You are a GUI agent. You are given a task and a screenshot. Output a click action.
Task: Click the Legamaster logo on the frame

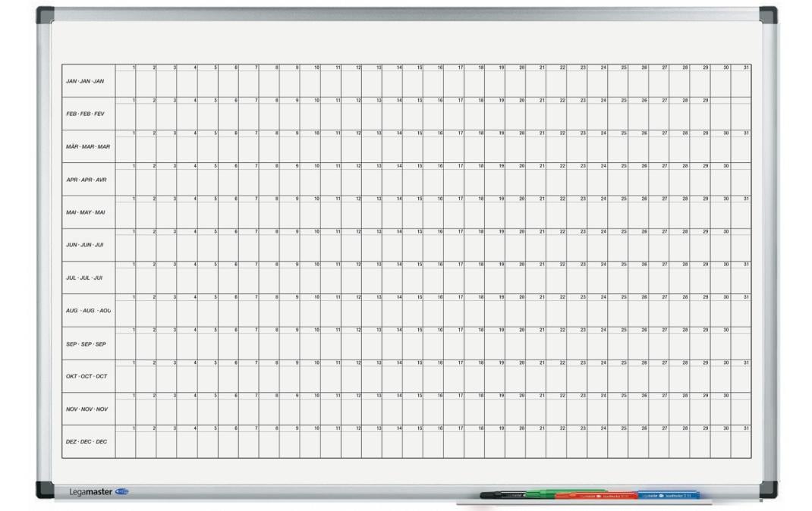(x=99, y=491)
